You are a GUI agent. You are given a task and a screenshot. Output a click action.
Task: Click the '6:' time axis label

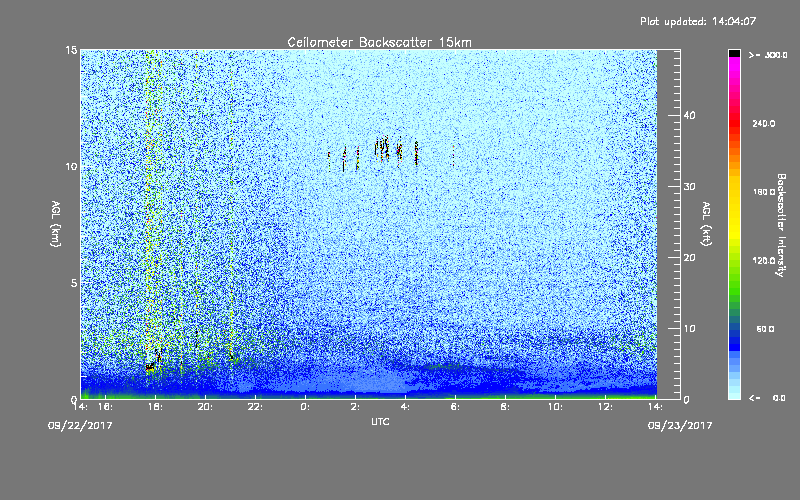455,407
